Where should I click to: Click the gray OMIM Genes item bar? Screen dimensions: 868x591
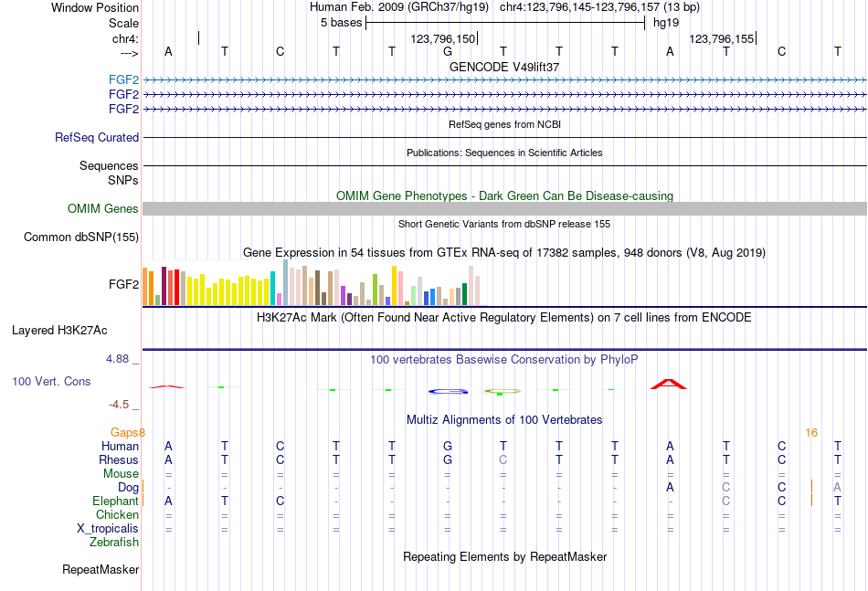[x=504, y=208]
